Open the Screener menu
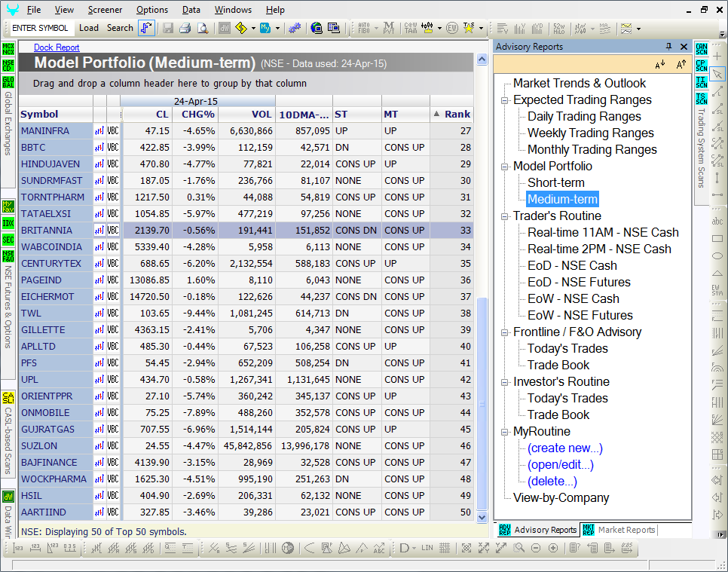Viewport: 728px width, 572px height. tap(105, 10)
